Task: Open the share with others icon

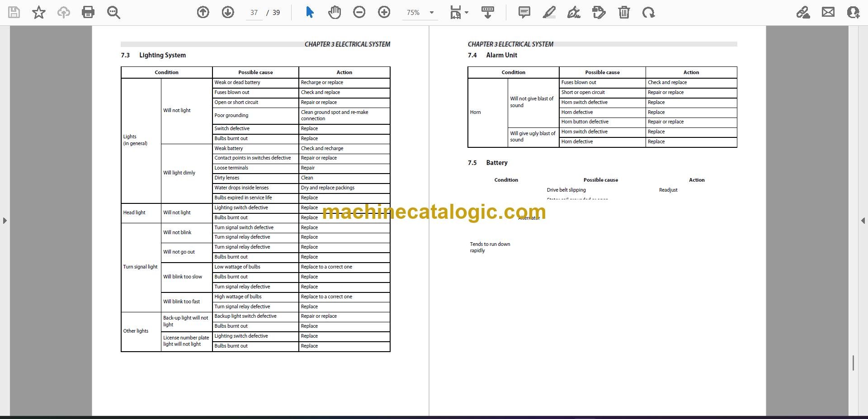Action: (x=853, y=12)
